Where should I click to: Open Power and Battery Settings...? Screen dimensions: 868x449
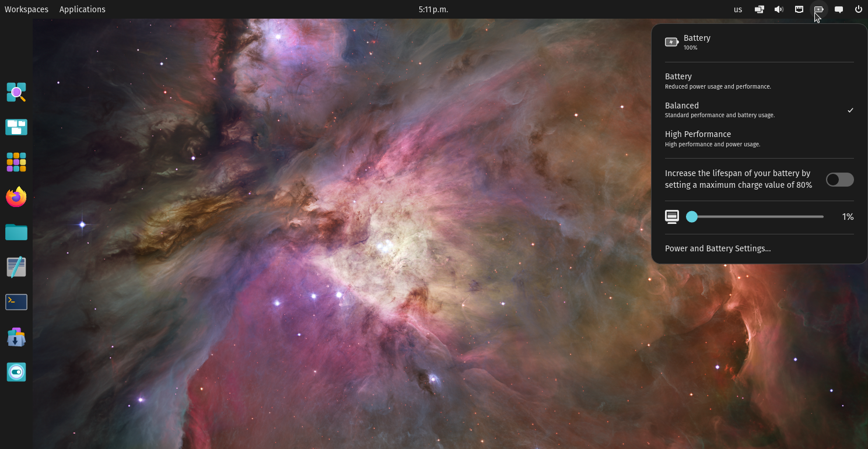point(759,248)
